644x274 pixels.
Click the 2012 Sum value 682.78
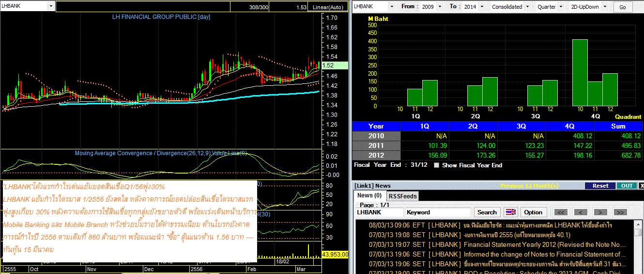tap(630, 155)
